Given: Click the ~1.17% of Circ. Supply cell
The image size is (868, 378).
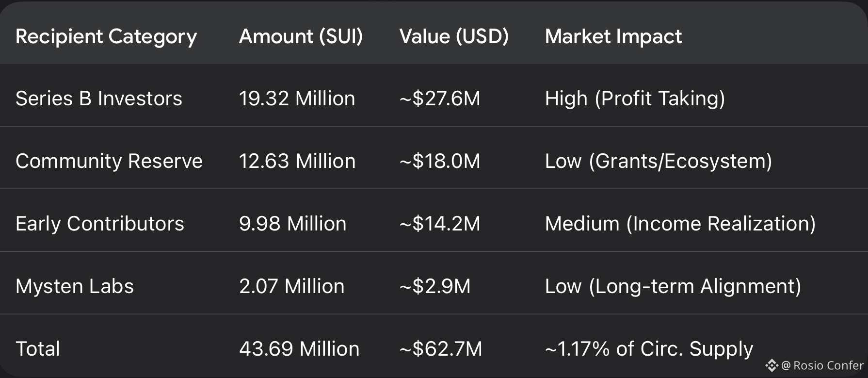Looking at the screenshot, I should point(649,349).
